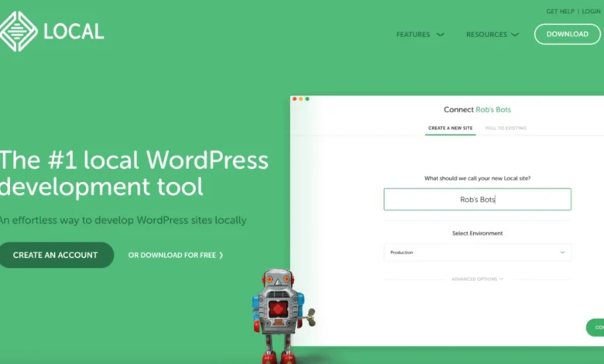Click the site name field containing Rob's Bots
This screenshot has width=604, height=364.
477,199
